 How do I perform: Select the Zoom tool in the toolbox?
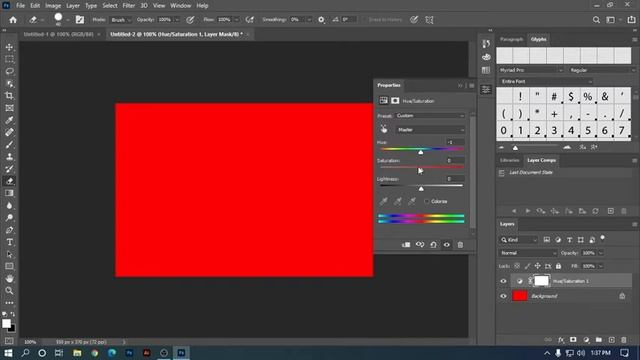(9, 291)
